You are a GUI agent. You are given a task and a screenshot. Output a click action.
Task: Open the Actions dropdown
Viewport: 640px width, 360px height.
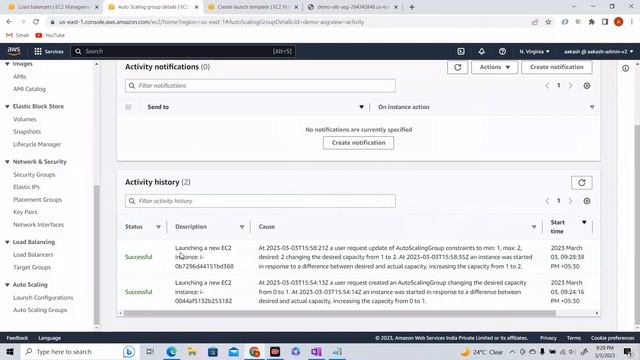(x=494, y=67)
